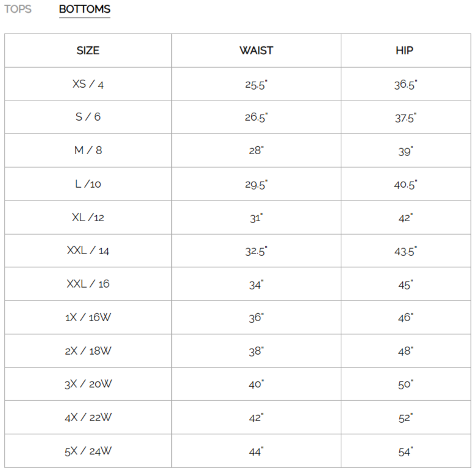Select the 54" hip value

pyautogui.click(x=405, y=452)
